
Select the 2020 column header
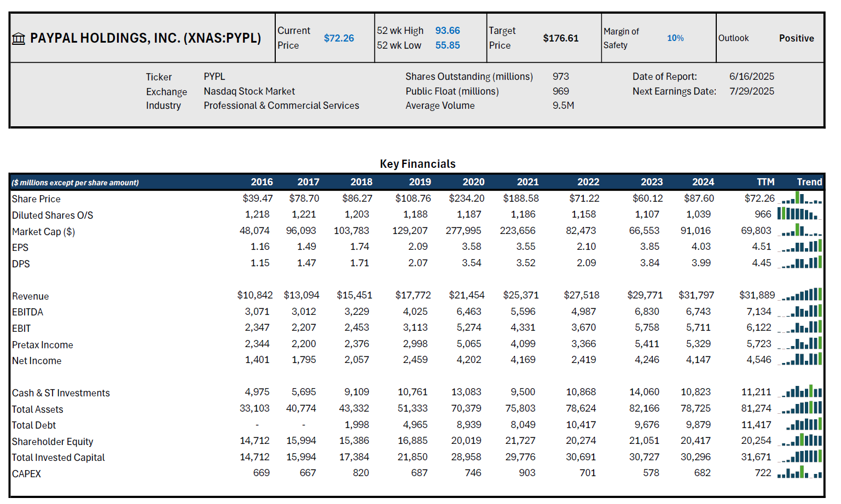click(x=473, y=182)
